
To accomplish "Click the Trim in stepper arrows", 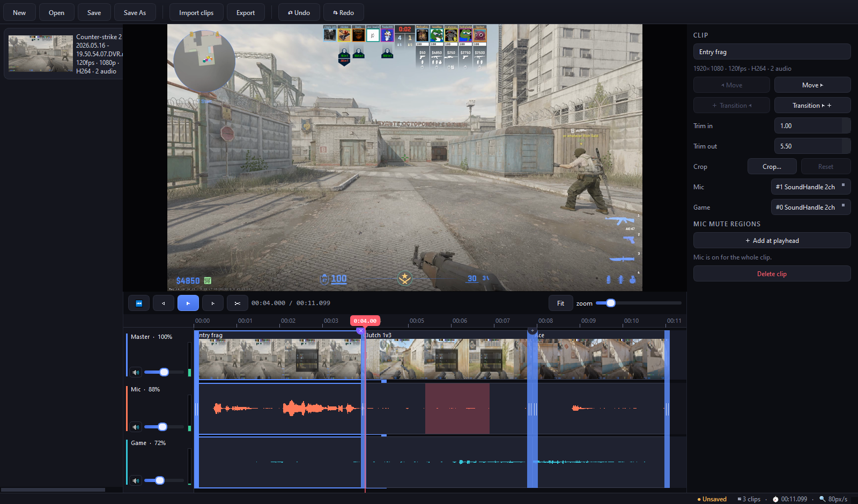I will coord(846,125).
